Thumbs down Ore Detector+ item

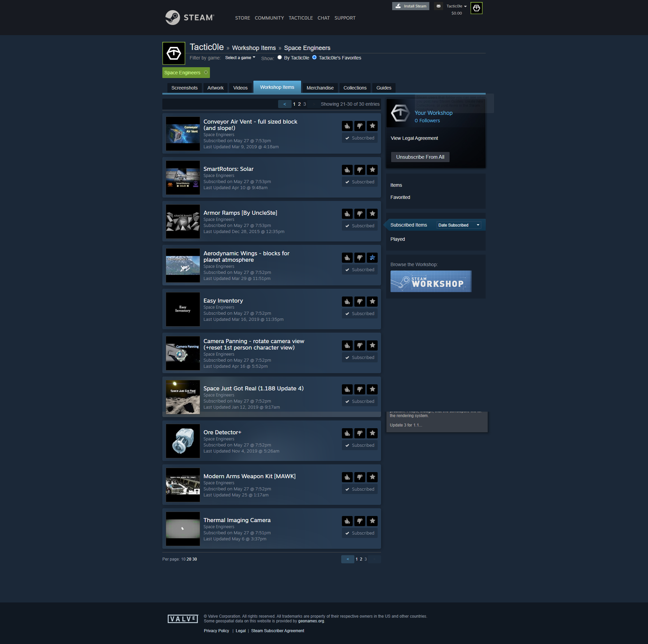pos(359,433)
